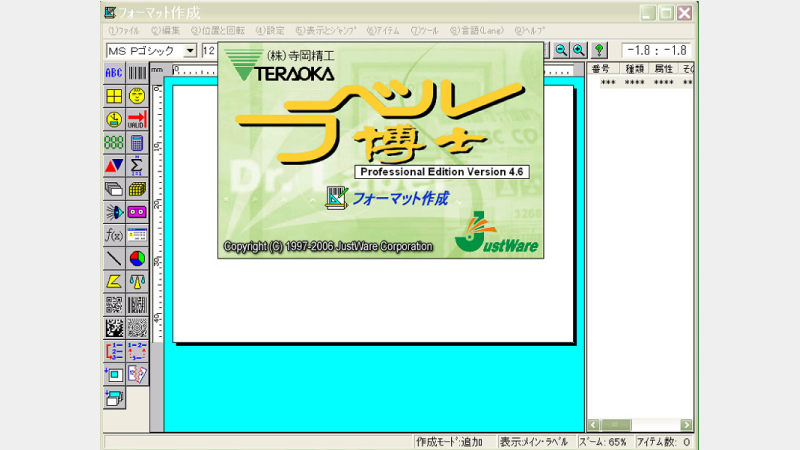Click the item list horizontal scrollbar thumb
This screenshot has height=450, width=800.
[x=616, y=424]
